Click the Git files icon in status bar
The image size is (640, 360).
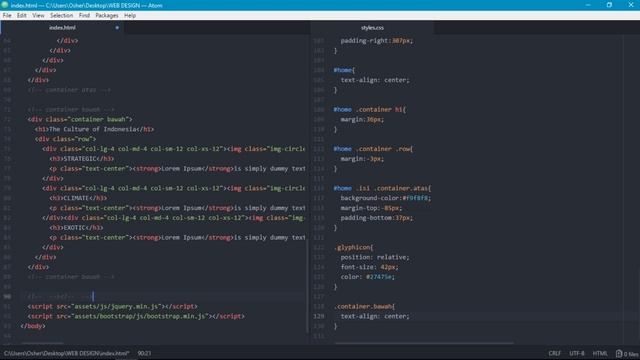pos(619,353)
